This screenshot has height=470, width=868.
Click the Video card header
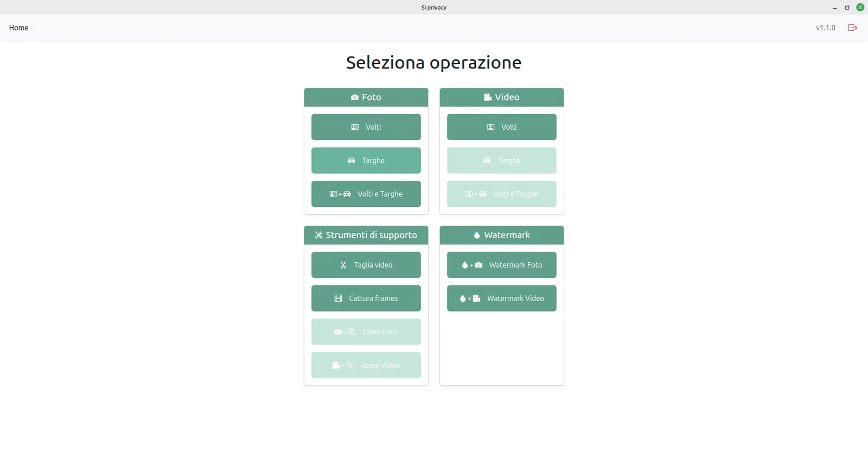pos(502,97)
